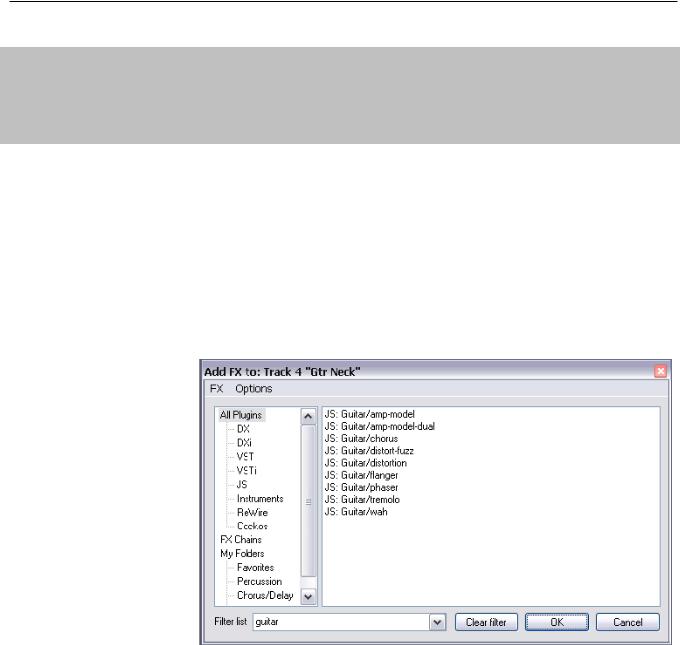The image size is (680, 645).
Task: Select the JS plugin category
Action: pos(242,485)
